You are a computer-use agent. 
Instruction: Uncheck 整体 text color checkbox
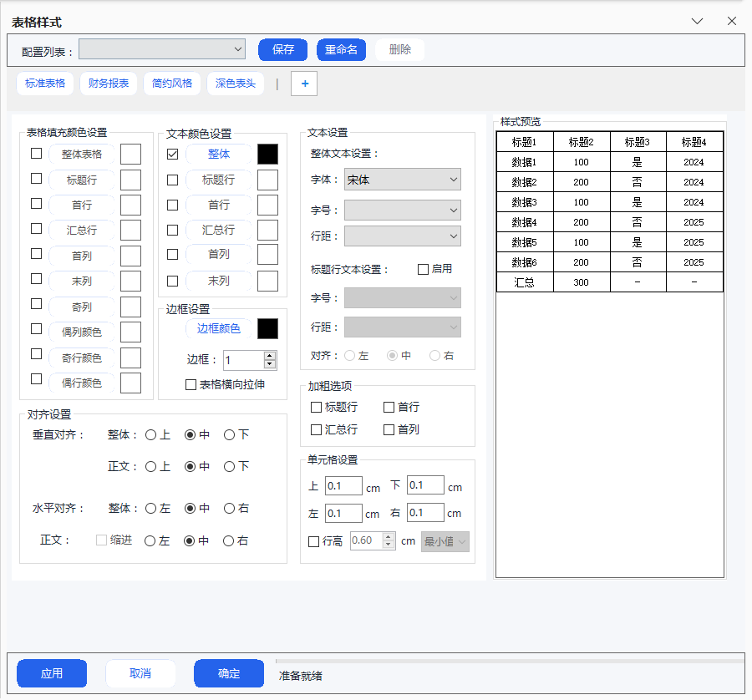click(x=172, y=154)
